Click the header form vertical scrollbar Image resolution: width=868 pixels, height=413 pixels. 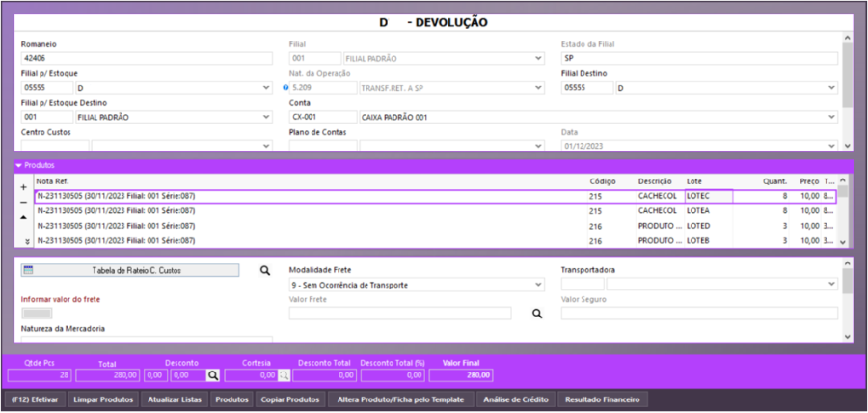[847, 91]
